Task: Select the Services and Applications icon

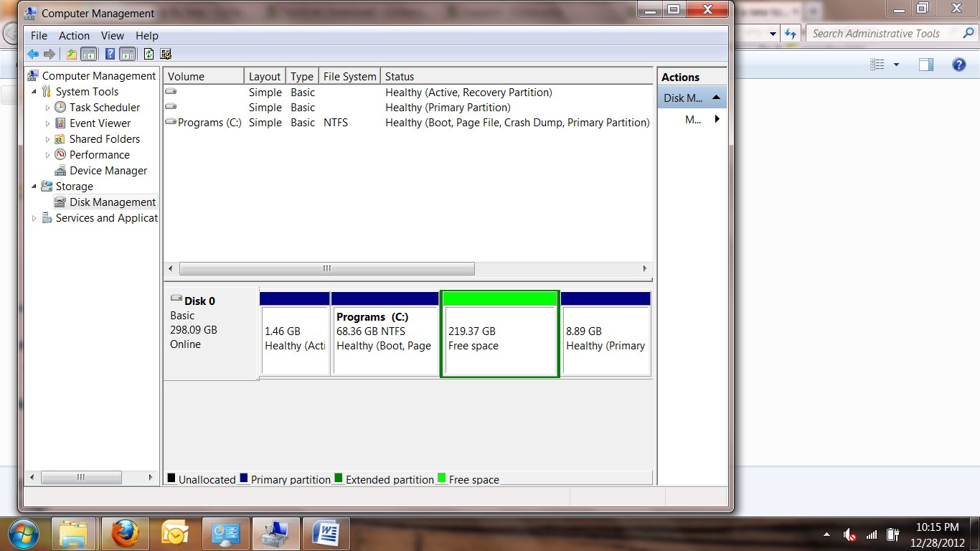Action: [47, 218]
